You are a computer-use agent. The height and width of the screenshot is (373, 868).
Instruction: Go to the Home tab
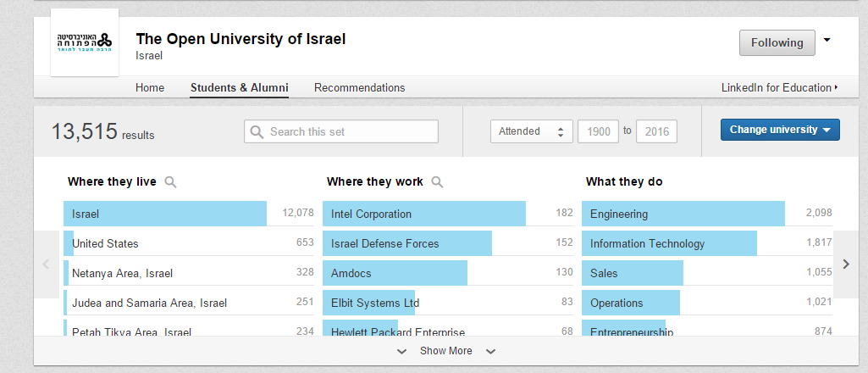[x=150, y=87]
